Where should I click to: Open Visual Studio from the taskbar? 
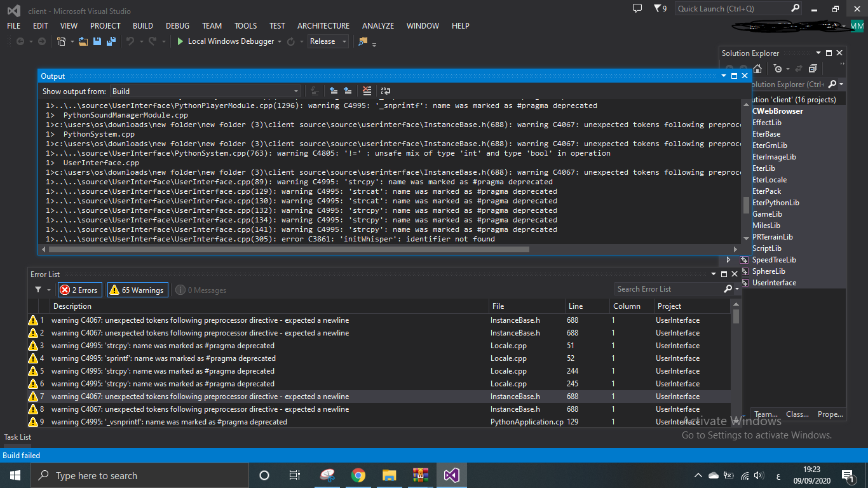coord(452,475)
